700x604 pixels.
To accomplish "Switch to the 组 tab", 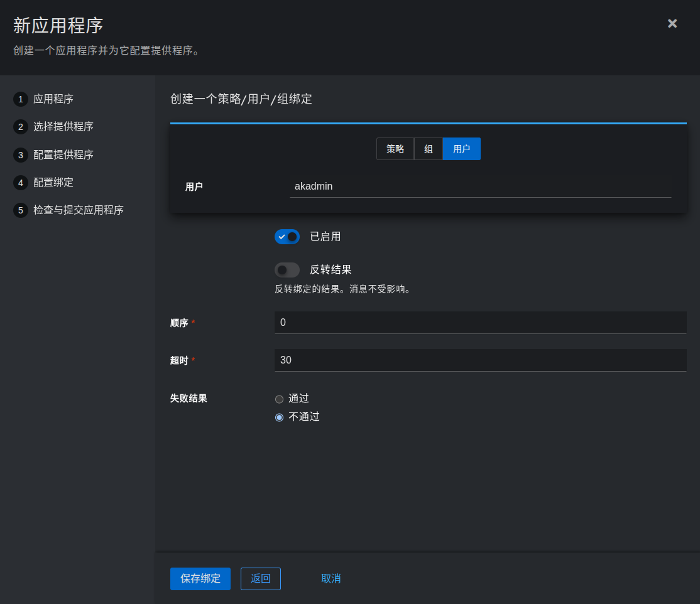I will [x=429, y=149].
